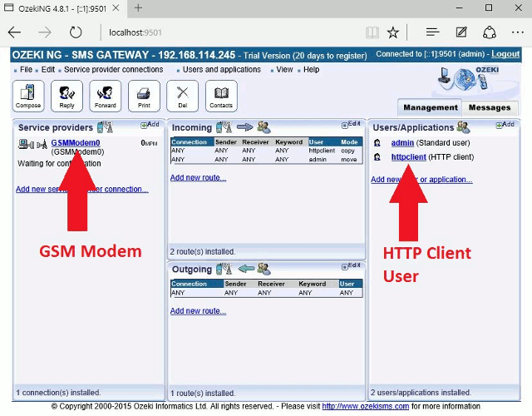Open the Contacts toolbar icon
Screen dimensions: 532x416
point(221,97)
